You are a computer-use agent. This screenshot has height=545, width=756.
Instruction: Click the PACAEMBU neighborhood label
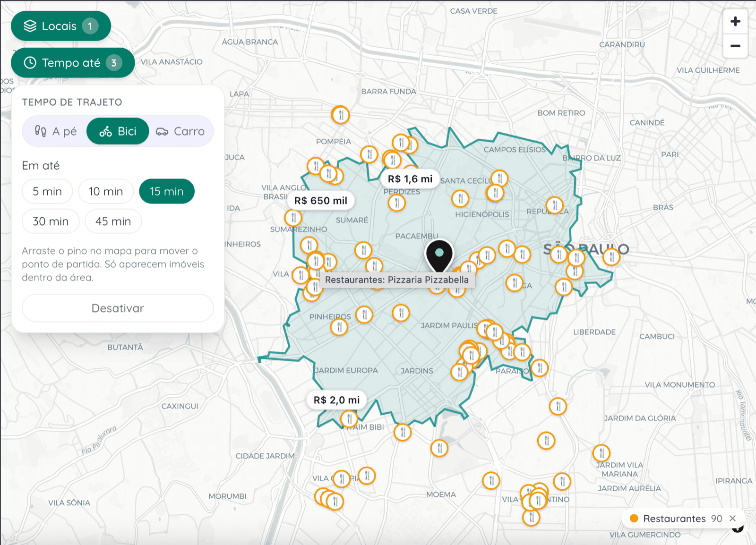tap(417, 236)
